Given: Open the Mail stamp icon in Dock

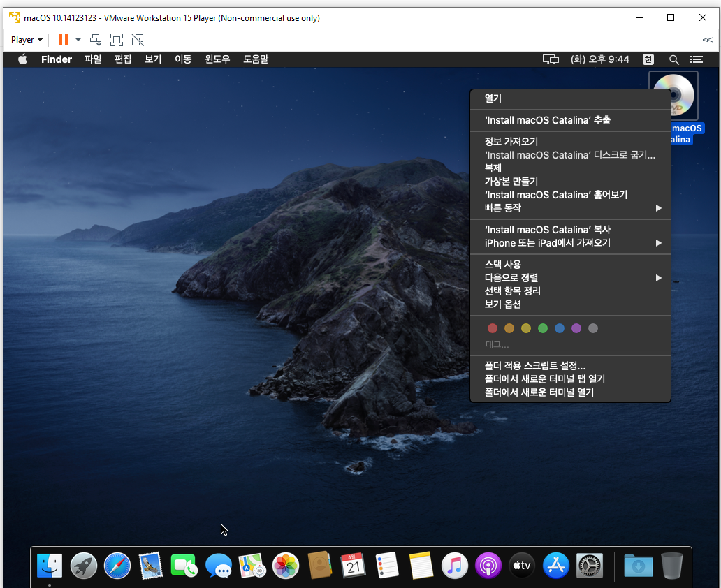Looking at the screenshot, I should pos(151,566).
